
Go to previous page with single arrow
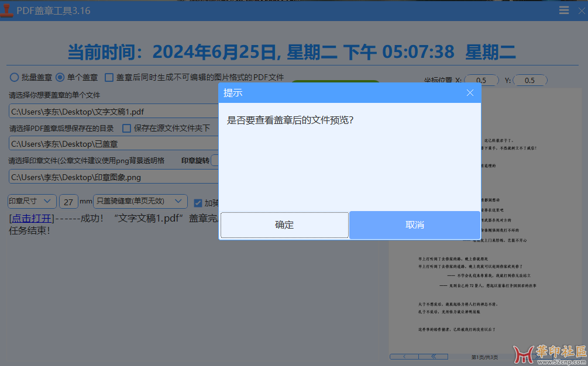pos(404,356)
